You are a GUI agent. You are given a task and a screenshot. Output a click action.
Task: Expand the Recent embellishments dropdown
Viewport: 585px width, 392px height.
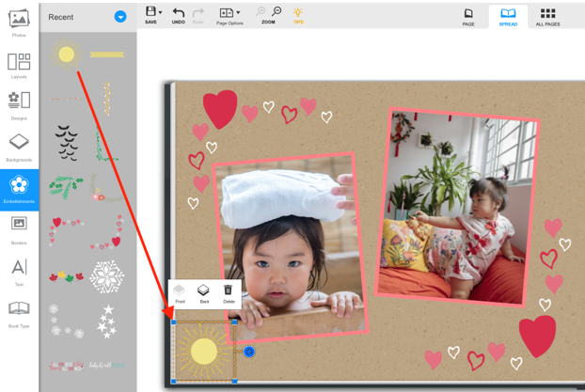coord(120,17)
